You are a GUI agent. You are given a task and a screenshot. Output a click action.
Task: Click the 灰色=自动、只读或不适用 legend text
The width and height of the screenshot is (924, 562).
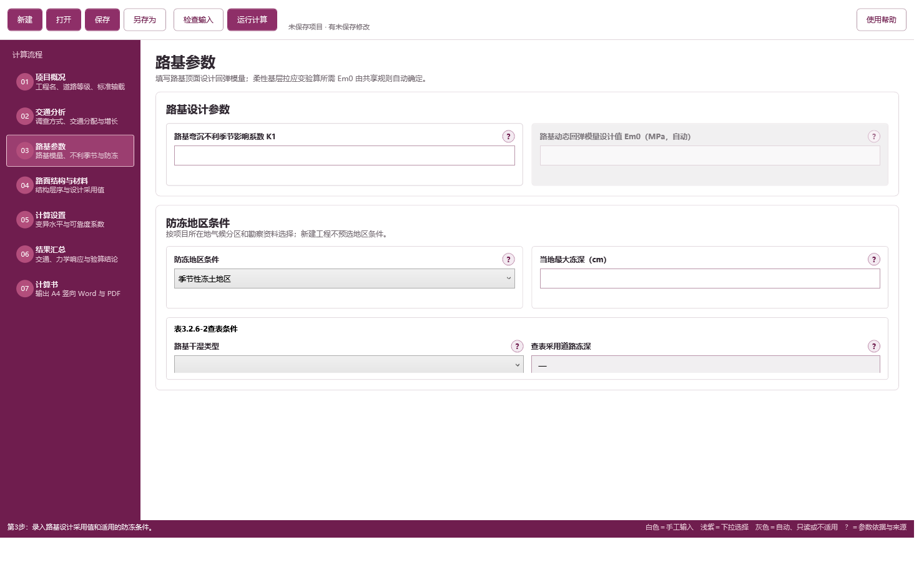(x=797, y=527)
